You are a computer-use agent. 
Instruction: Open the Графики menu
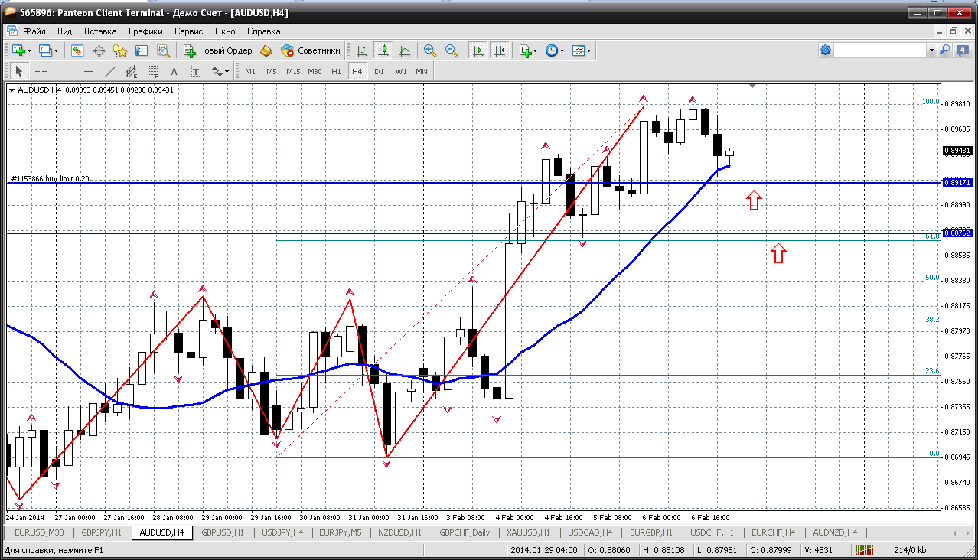(145, 31)
